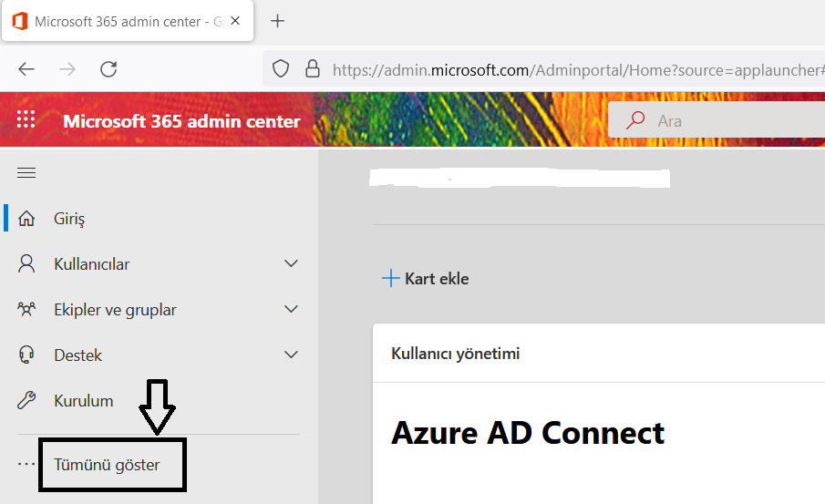This screenshot has width=825, height=504.
Task: Click the shield tracking protection icon
Action: [281, 68]
